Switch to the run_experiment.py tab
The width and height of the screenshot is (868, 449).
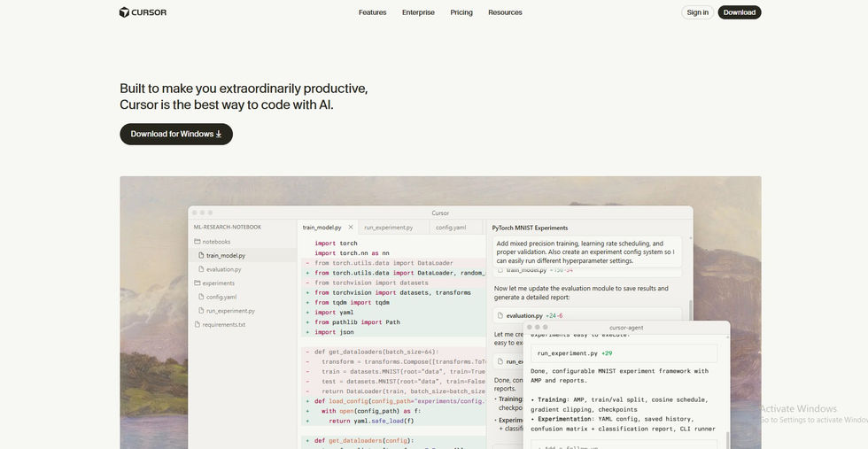389,228
